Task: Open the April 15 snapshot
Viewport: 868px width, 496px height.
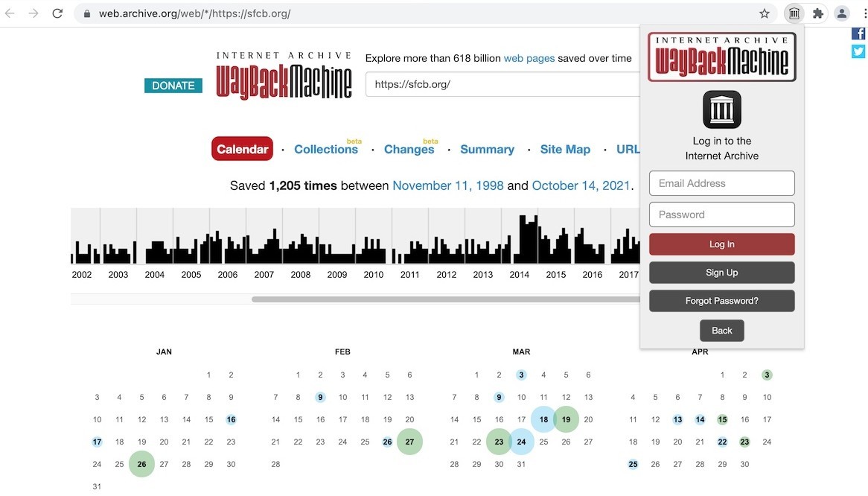Action: click(x=722, y=419)
